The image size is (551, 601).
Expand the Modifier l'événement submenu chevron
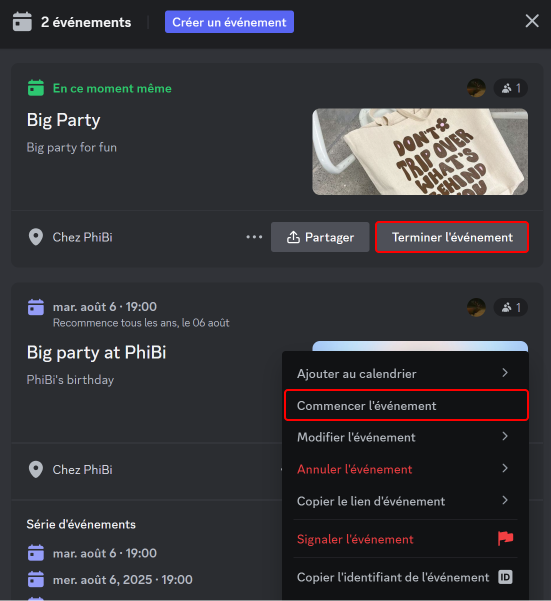(505, 436)
